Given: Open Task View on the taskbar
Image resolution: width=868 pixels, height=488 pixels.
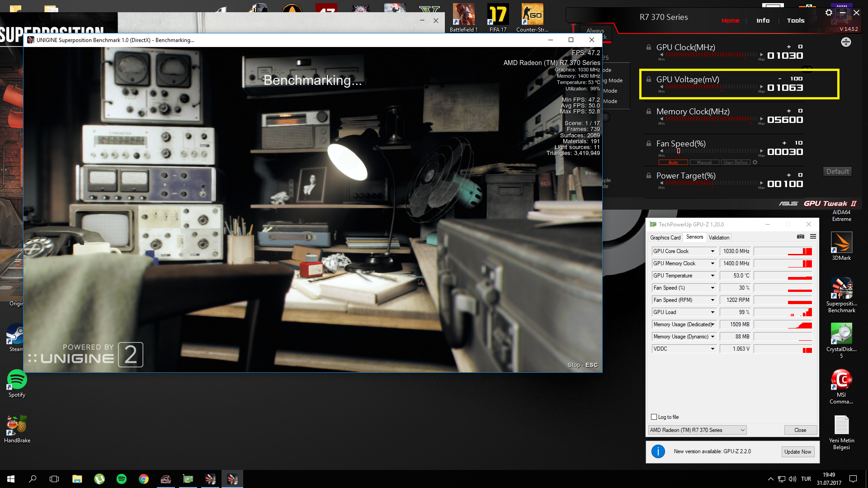Looking at the screenshot, I should pyautogui.click(x=54, y=479).
